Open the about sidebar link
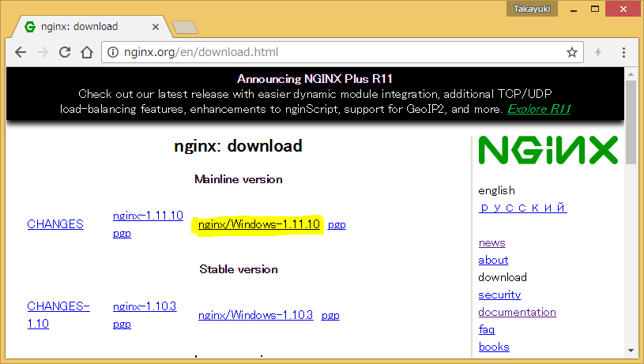 pos(493,260)
